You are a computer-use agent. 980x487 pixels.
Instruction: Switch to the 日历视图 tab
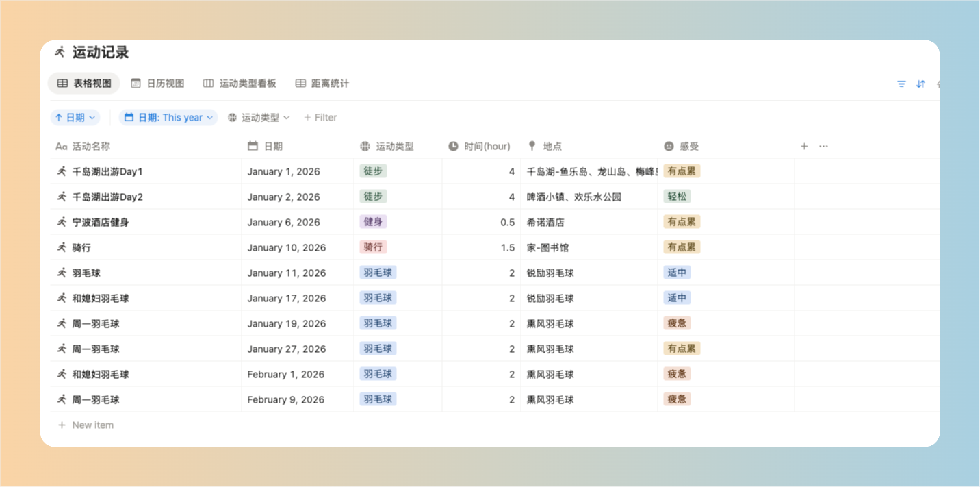[157, 84]
